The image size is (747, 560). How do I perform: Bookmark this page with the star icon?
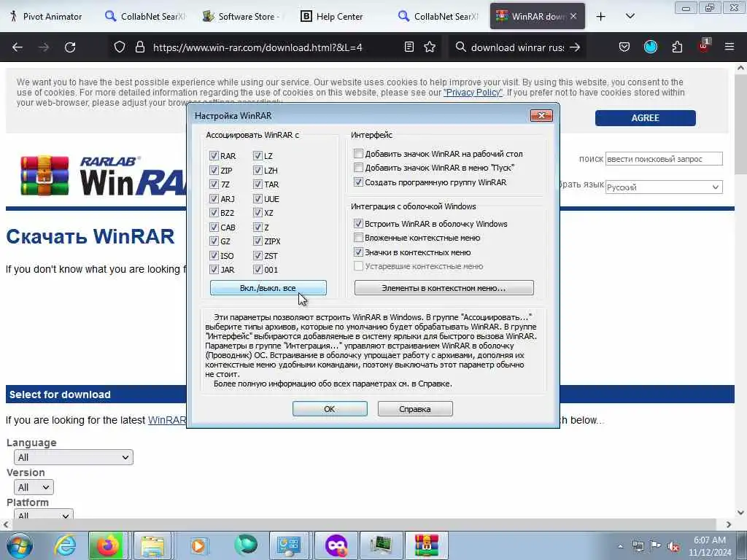point(430,47)
